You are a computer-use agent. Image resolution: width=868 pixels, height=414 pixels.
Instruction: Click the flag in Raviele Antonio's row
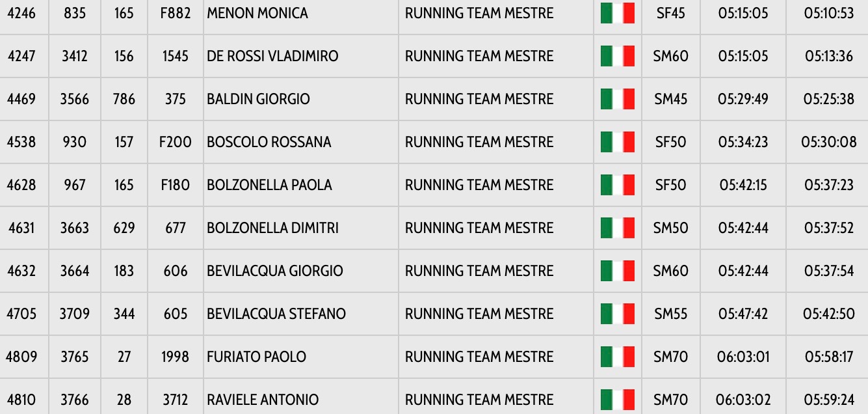pos(617,399)
